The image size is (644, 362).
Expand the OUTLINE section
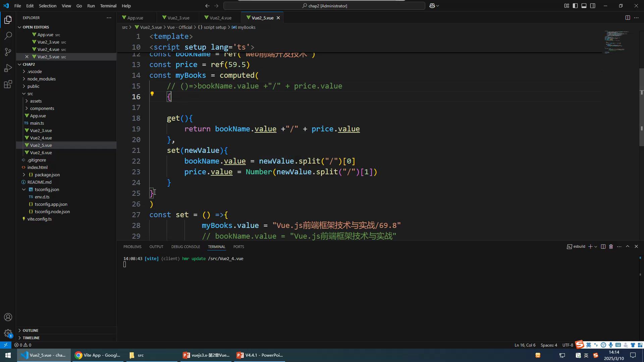[31, 330]
